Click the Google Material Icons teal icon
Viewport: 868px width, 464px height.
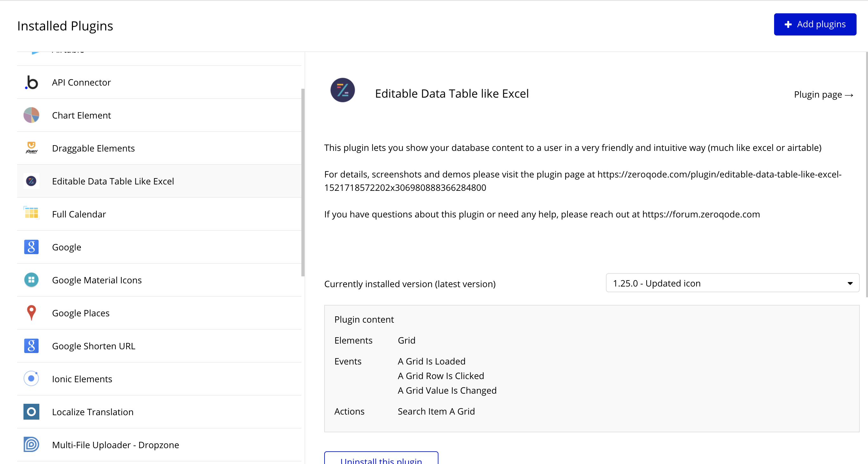click(31, 280)
